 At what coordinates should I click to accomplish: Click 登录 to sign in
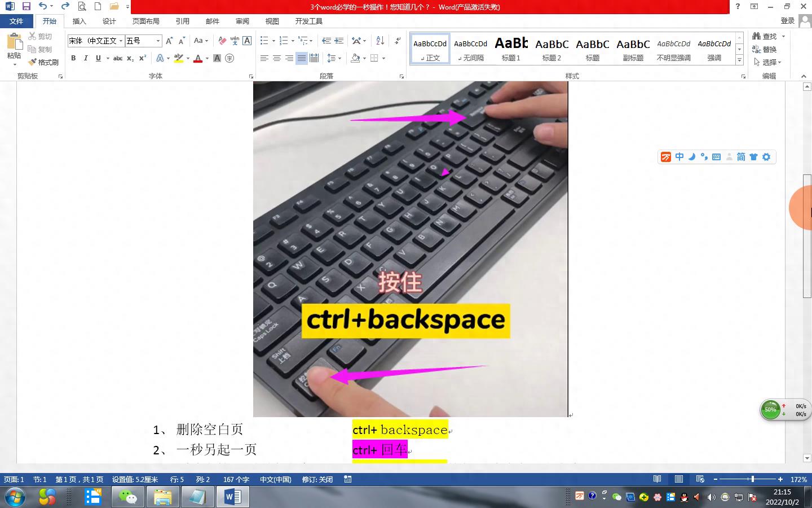pyautogui.click(x=787, y=21)
